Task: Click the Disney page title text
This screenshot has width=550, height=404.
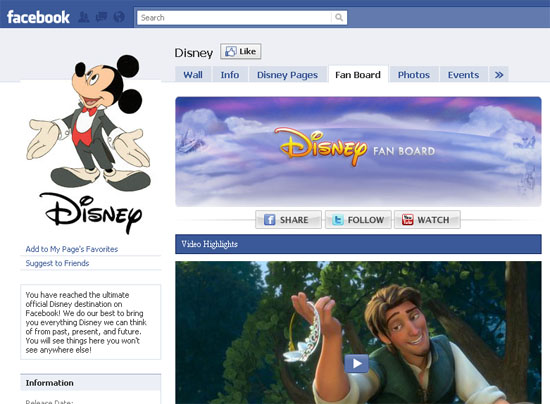Action: pos(194,53)
